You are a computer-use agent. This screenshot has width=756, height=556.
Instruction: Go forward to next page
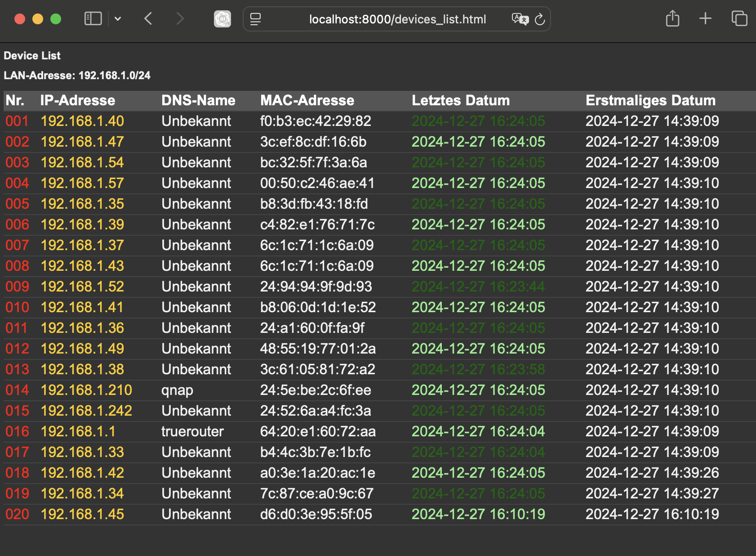point(180,19)
